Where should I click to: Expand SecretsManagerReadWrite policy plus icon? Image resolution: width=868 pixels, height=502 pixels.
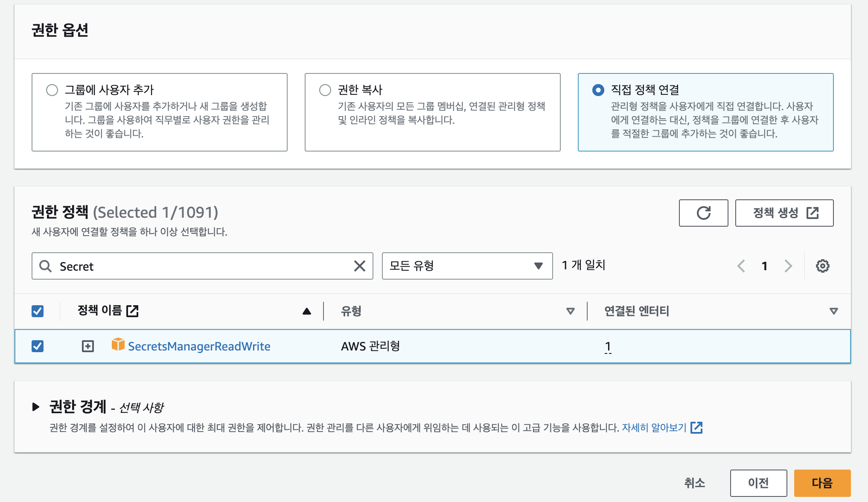tap(88, 346)
